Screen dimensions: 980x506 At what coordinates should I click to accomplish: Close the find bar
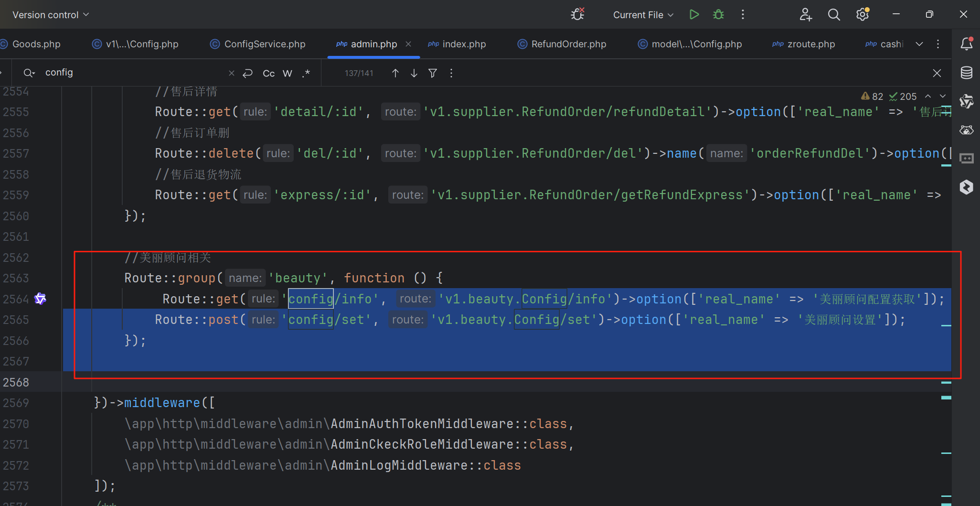pos(937,73)
